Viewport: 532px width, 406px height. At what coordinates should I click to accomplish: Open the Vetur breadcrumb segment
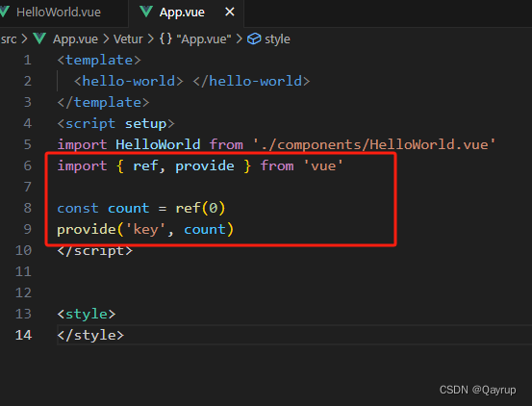(128, 39)
